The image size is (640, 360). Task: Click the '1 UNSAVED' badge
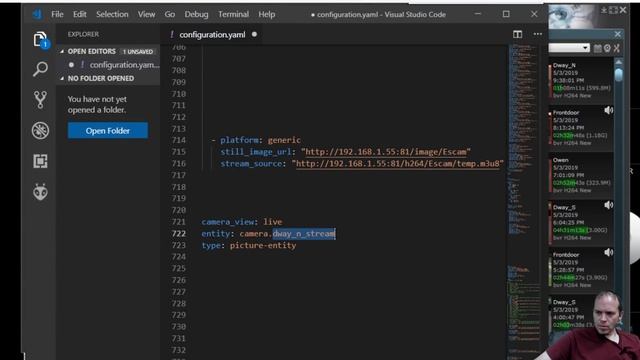pos(138,51)
